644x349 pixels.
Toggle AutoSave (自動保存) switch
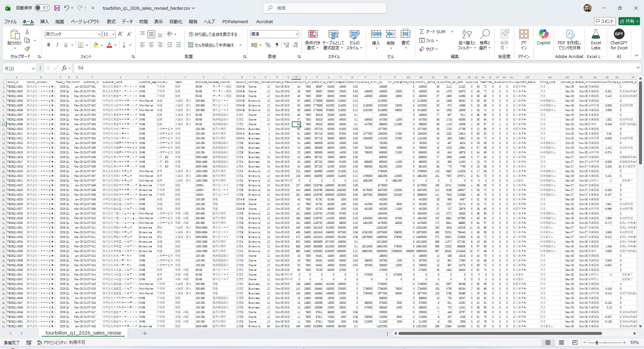pyautogui.click(x=42, y=8)
